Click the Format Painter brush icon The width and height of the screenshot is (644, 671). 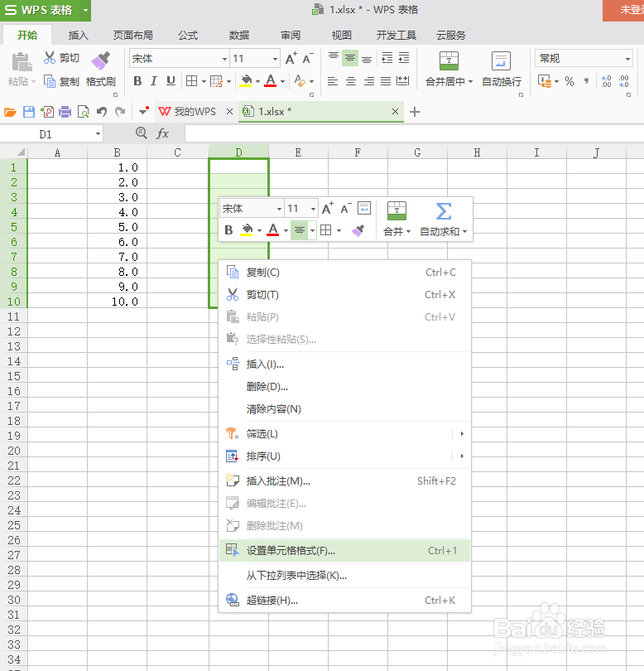101,60
